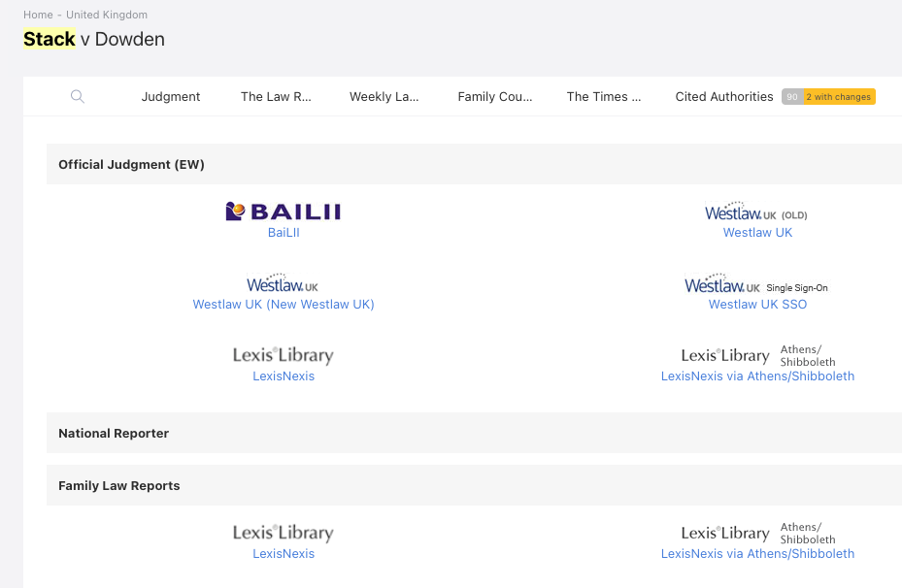Click the Stack v Dowden title
Viewport: 902px width, 588px height.
pyautogui.click(x=94, y=39)
